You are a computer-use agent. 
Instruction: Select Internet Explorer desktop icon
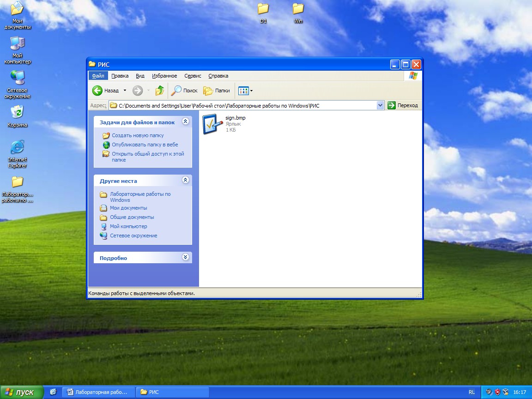(x=17, y=154)
